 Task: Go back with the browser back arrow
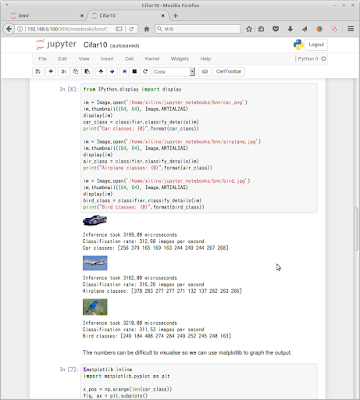pyautogui.click(x=9, y=29)
